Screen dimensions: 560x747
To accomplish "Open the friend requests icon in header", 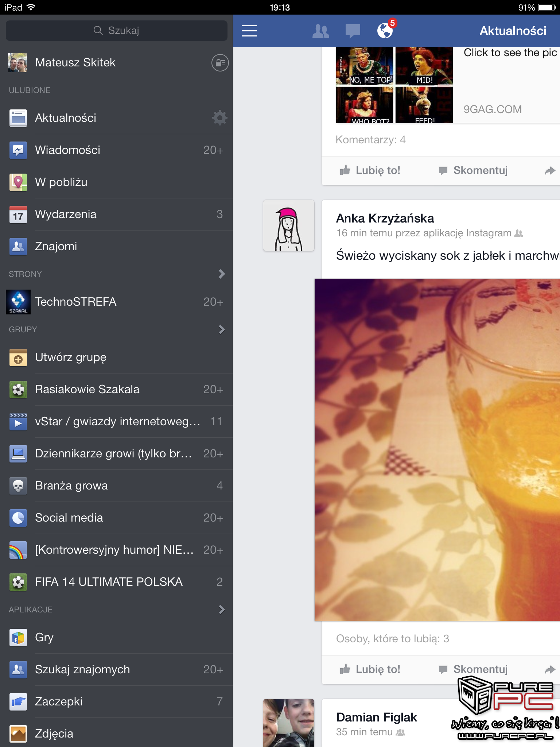I will [320, 31].
